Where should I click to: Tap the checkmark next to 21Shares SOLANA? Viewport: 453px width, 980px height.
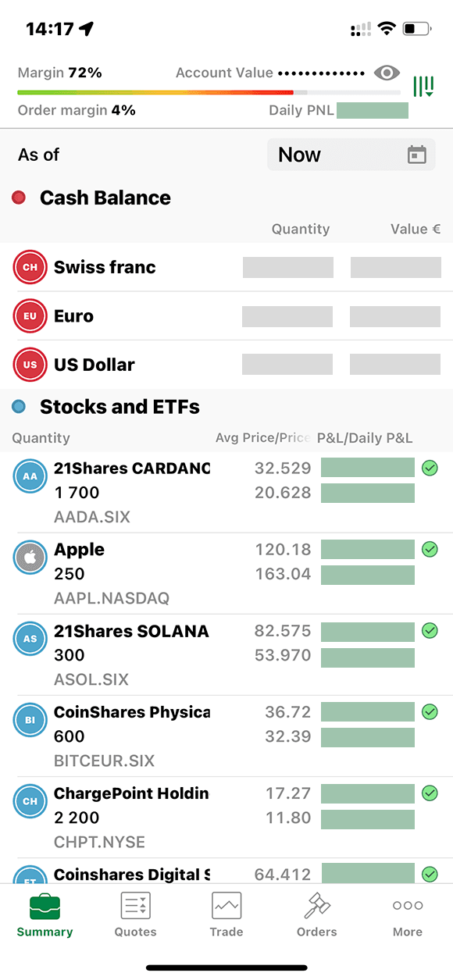click(430, 630)
